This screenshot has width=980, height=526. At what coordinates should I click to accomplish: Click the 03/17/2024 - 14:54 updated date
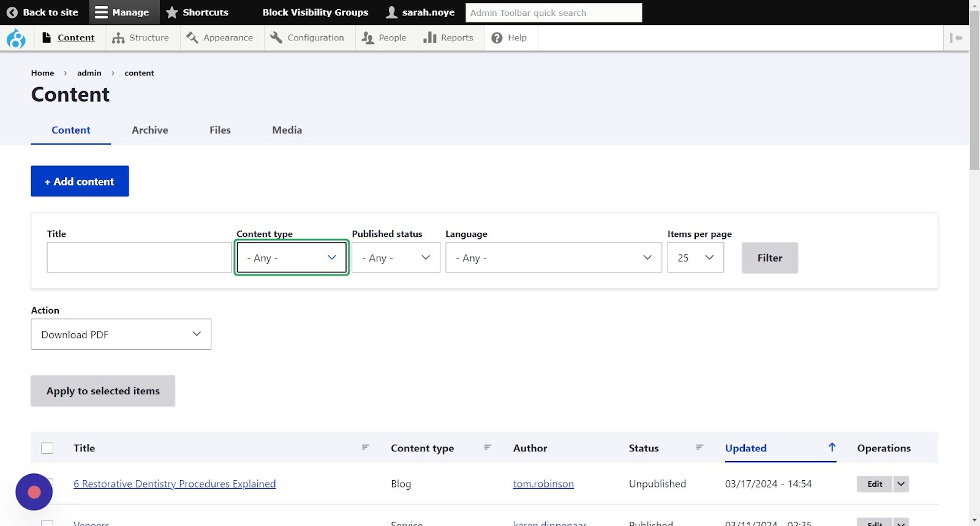pos(768,484)
